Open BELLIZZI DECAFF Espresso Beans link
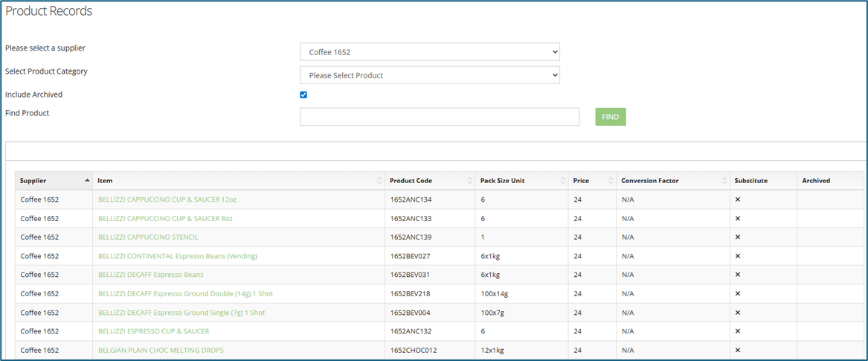This screenshot has height=361, width=868. click(150, 275)
